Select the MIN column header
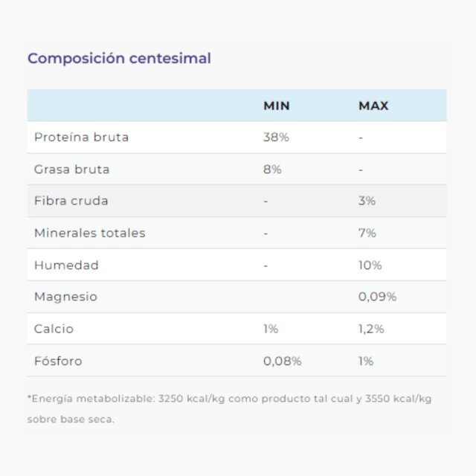 [x=277, y=106]
